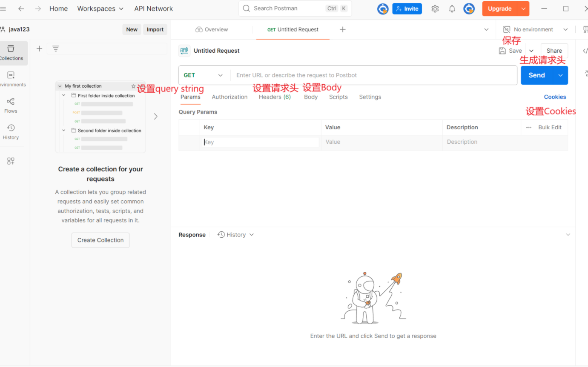588x367 pixels.
Task: Open Environments in the sidebar
Action: (x=11, y=79)
